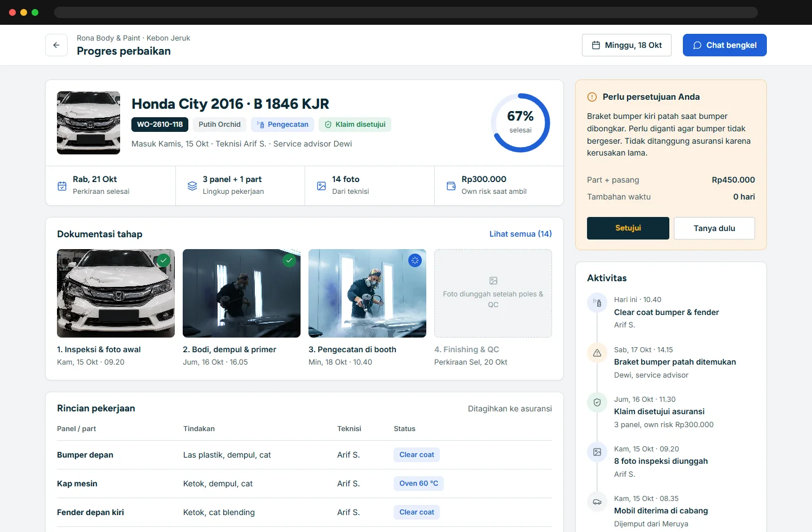
Task: Click the wallet icon beside Rp300.000
Action: coord(451,185)
